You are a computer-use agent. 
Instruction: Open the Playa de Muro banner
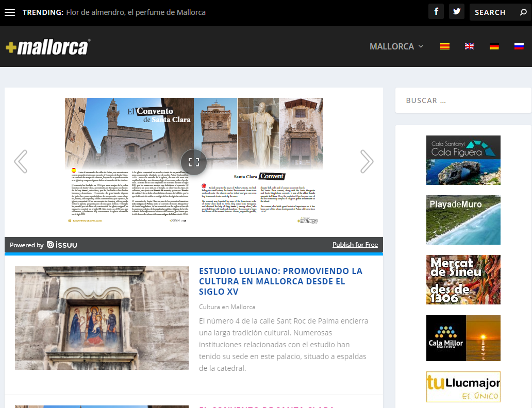[x=463, y=220]
